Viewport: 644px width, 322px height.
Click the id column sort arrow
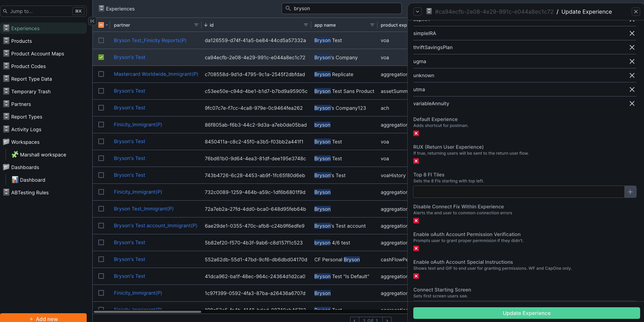tap(206, 25)
